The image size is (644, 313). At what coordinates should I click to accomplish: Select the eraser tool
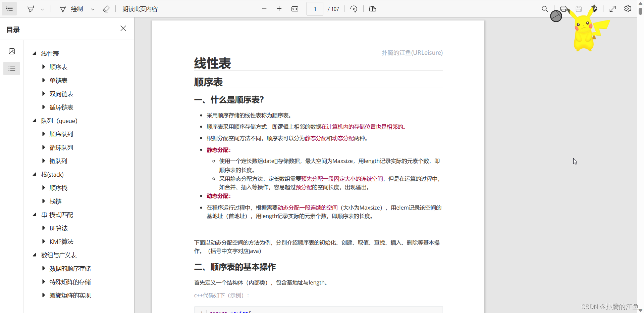[x=106, y=9]
